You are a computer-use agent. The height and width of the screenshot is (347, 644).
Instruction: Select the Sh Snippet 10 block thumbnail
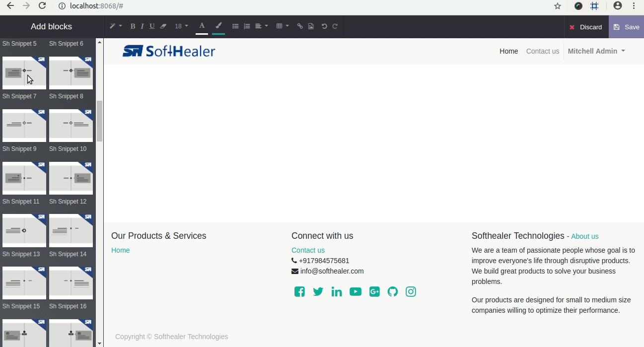tap(71, 126)
